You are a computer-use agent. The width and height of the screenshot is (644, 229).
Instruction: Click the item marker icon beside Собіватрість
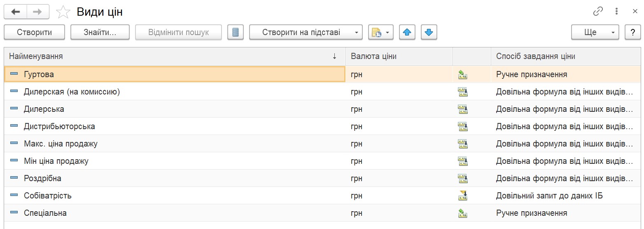(14, 195)
